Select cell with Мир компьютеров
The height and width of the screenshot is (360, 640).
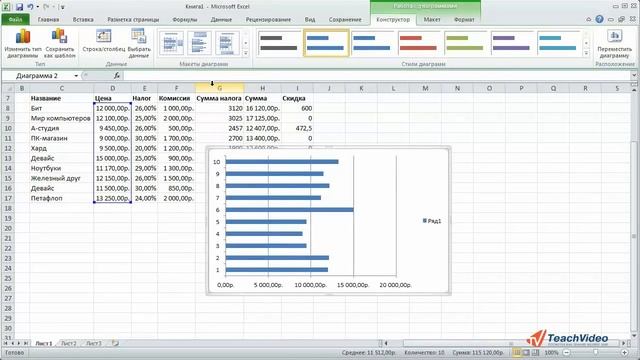click(61, 118)
